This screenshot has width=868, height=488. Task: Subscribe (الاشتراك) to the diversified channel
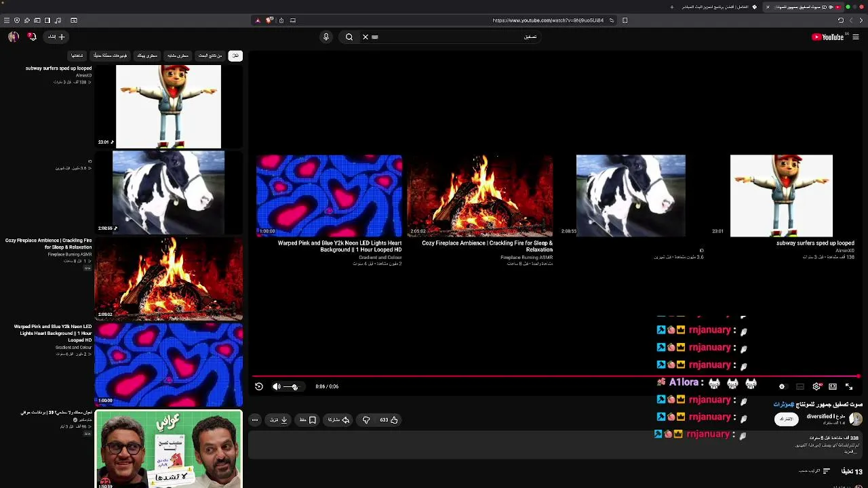(x=786, y=419)
